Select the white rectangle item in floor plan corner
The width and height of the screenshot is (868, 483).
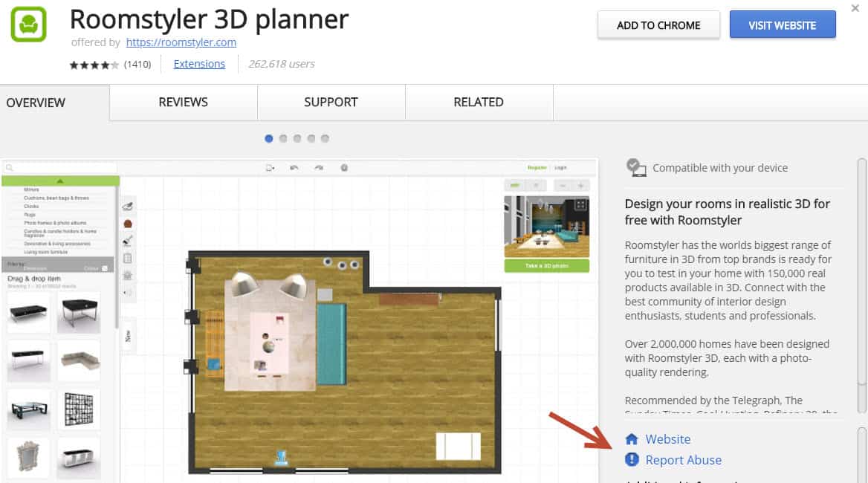coord(458,446)
